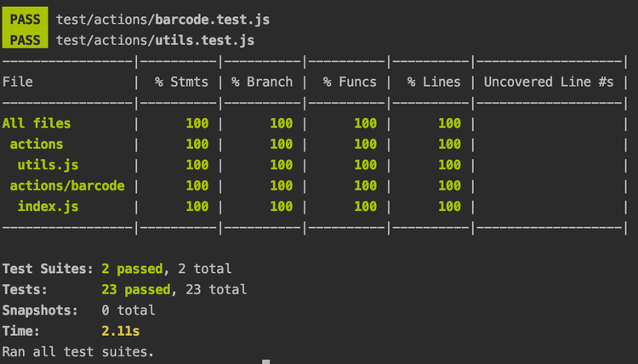This screenshot has height=364, width=638.
Task: Click actions/barcode % Stmts value
Action: [x=197, y=185]
